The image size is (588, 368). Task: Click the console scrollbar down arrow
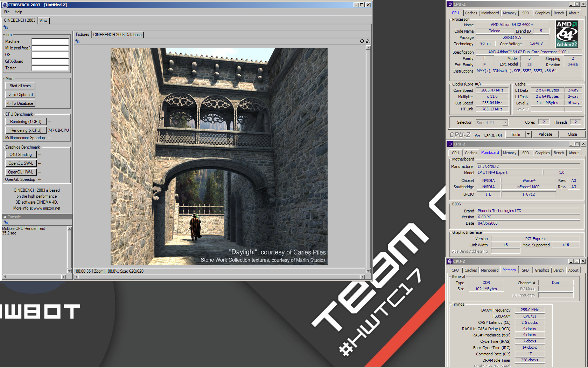69,271
